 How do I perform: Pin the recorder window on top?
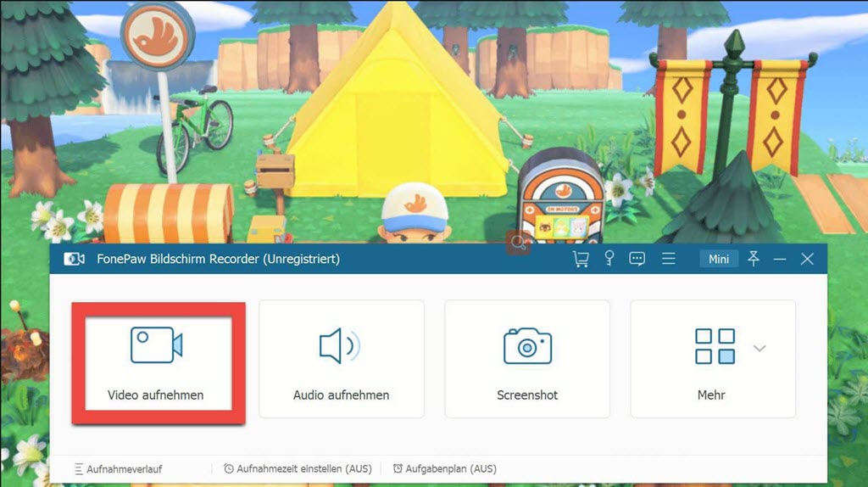tap(754, 258)
